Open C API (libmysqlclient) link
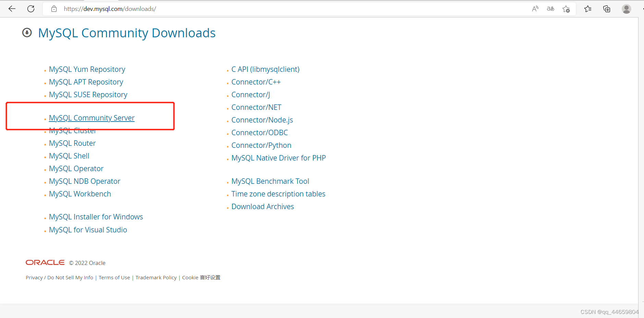The height and width of the screenshot is (318, 644). (266, 69)
